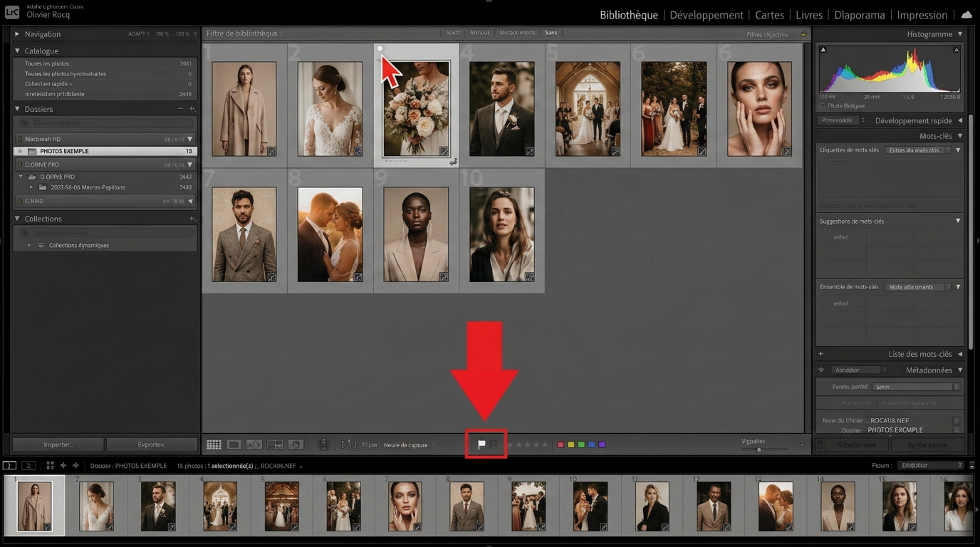Go back with the filmstrip left arrow
Viewport: 980px width, 547px height.
pos(63,465)
